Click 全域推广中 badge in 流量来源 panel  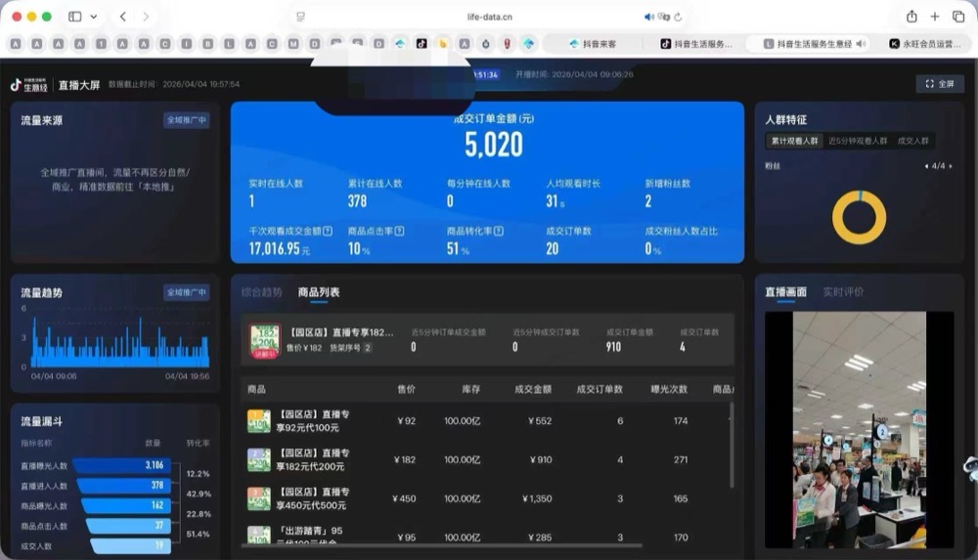coord(187,120)
